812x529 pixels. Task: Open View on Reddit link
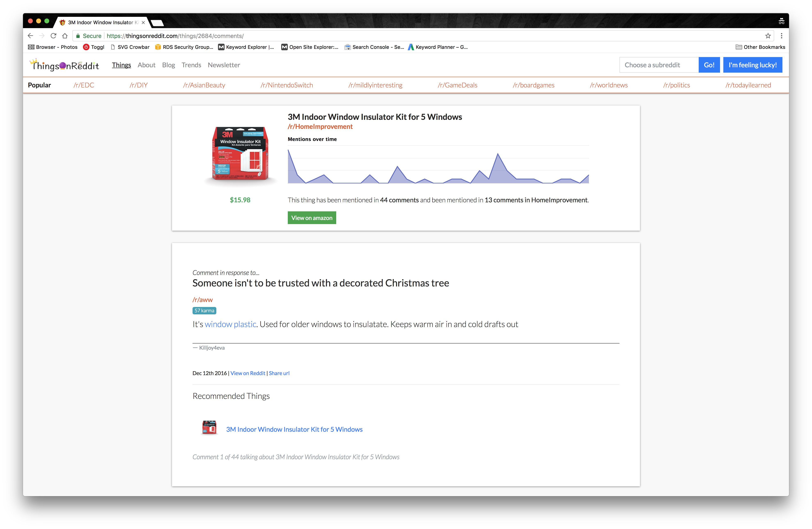(248, 373)
